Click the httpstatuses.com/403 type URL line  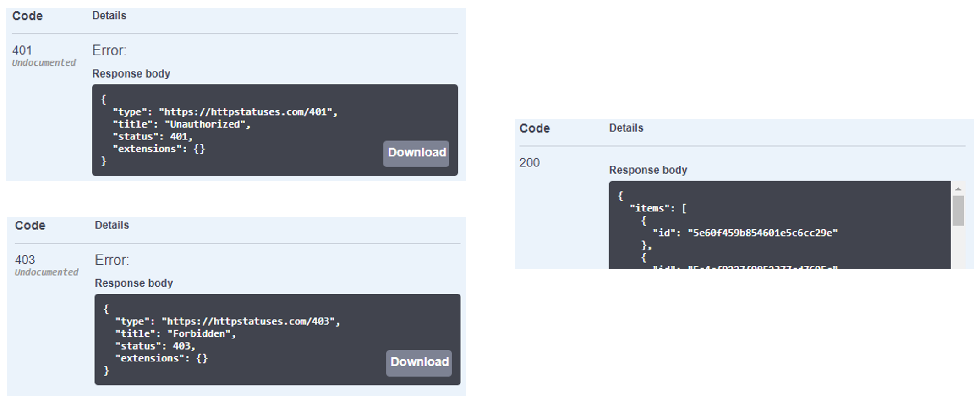point(228,322)
